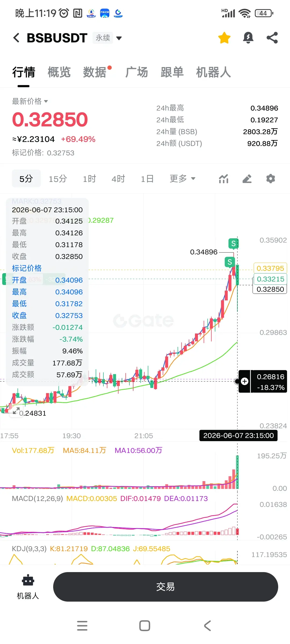Toggle the favorite star icon

tap(224, 38)
